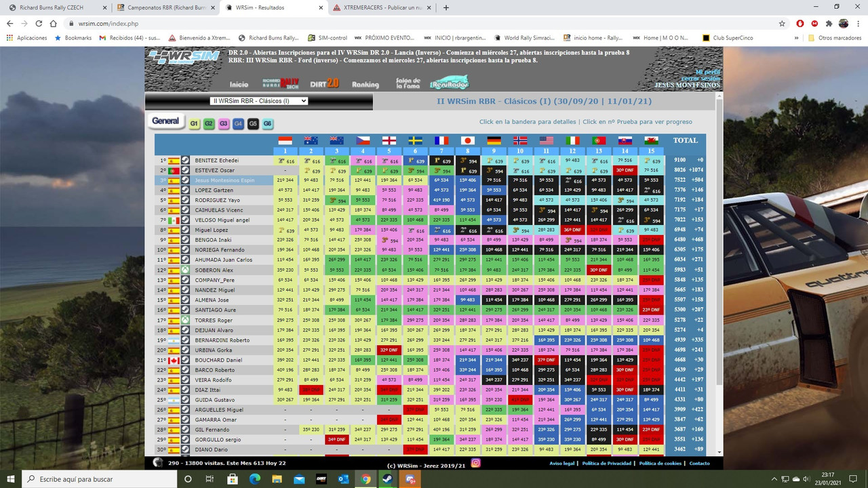Open the Política de Privacidad link
This screenshot has width=868, height=488.
pos(607,464)
